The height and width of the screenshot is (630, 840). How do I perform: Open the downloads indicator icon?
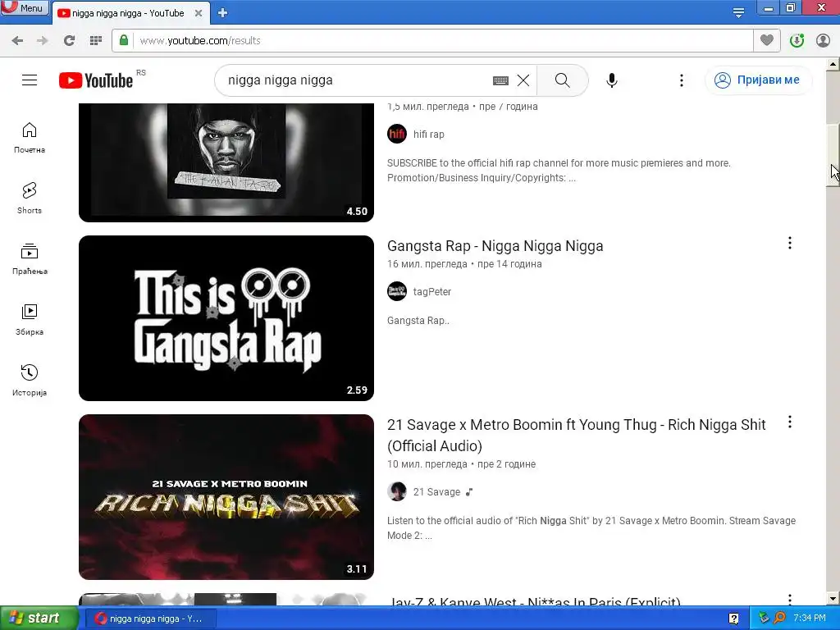tap(797, 41)
